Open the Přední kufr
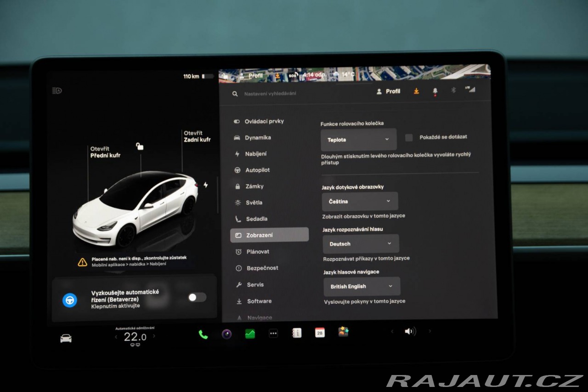This screenshot has height=392, width=588. point(105,152)
